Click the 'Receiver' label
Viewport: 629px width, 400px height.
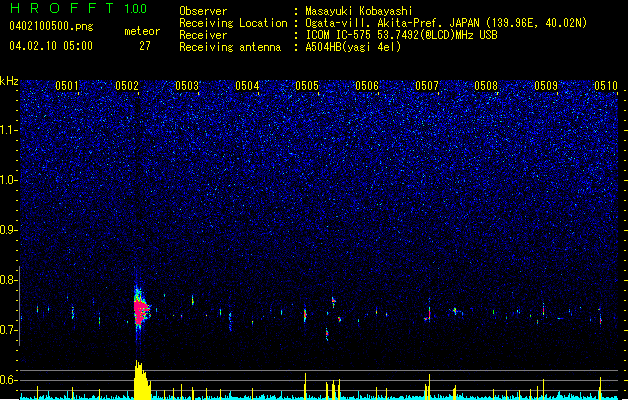pyautogui.click(x=203, y=35)
